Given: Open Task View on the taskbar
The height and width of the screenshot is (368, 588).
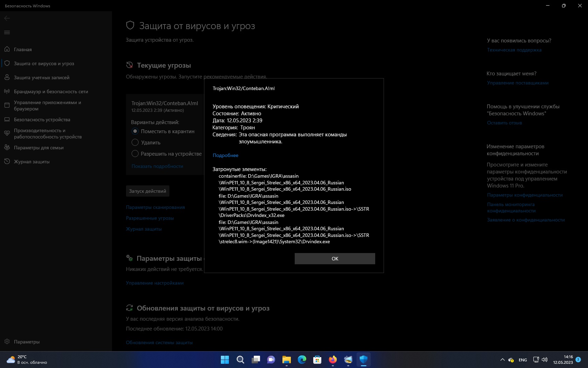Looking at the screenshot, I should pos(255,360).
